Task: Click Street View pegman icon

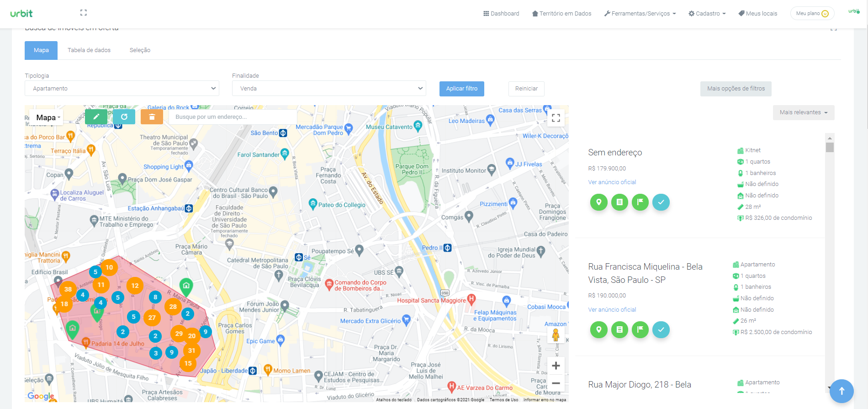Action: [x=556, y=336]
